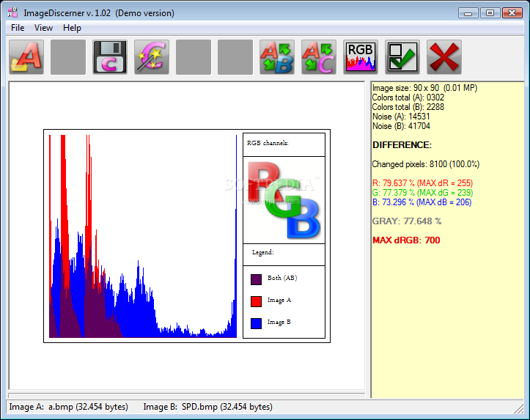Screen dimensions: 530x420
Task: Open the View menu
Action: coord(43,28)
